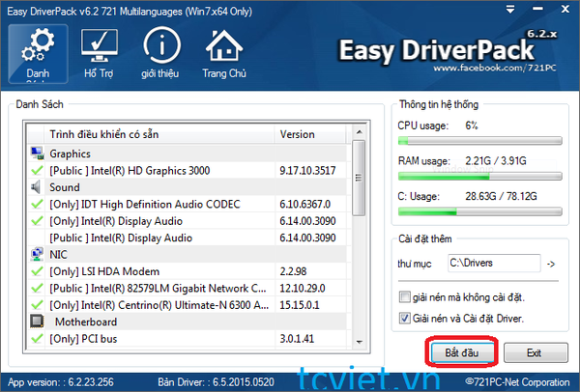This screenshot has height=392, width=580.
Task: Select row [Public ] Intel(R) Display Audio
Action: coord(188,238)
